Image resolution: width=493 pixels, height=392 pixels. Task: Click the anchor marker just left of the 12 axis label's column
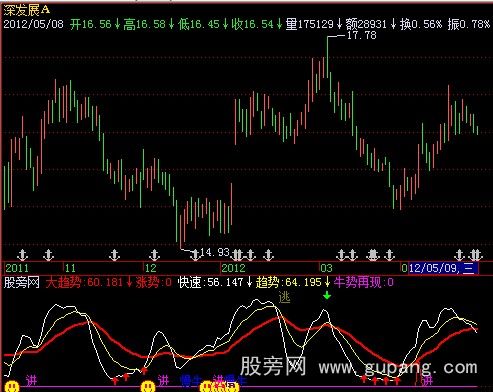[114, 255]
